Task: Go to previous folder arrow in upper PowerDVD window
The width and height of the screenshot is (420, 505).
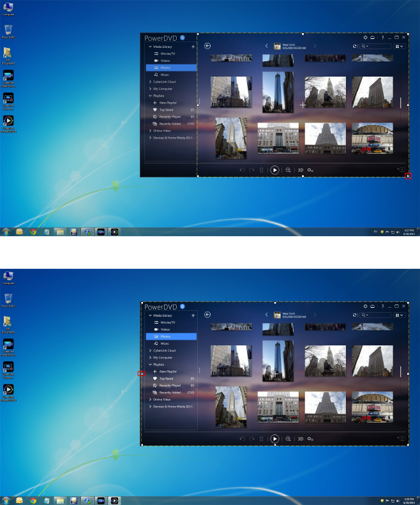Action: [266, 46]
